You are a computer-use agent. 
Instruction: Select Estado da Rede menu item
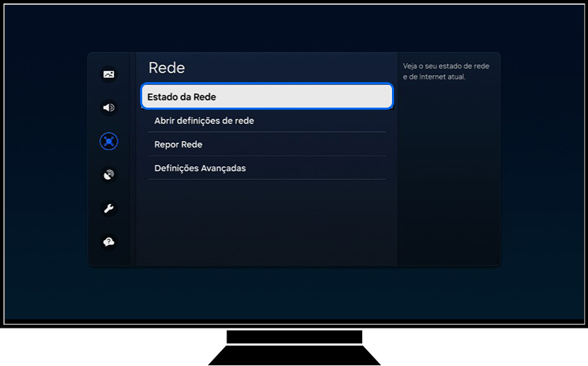pos(267,96)
